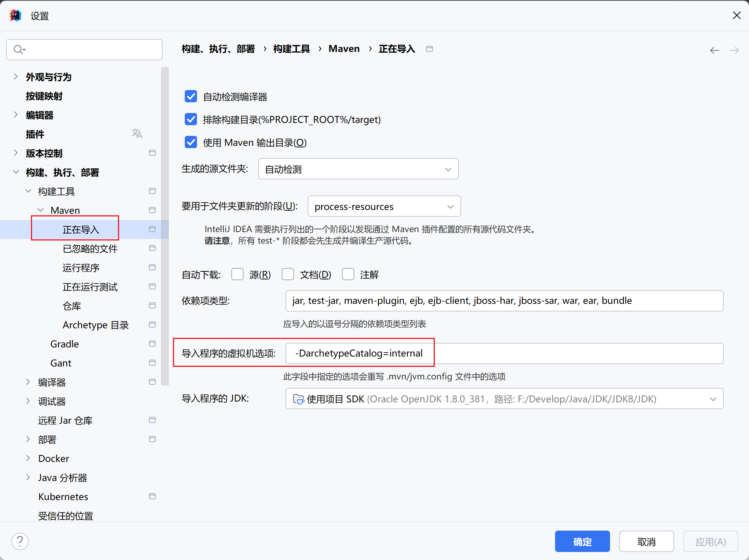The height and width of the screenshot is (560, 749).
Task: Click the 导入程序的虚拟机选项 field
Action: 504,353
